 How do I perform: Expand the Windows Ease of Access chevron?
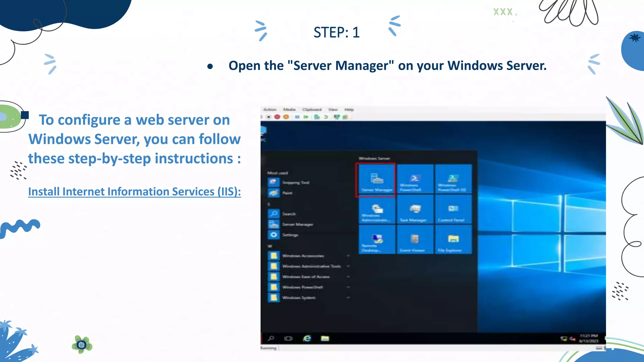[x=348, y=277]
